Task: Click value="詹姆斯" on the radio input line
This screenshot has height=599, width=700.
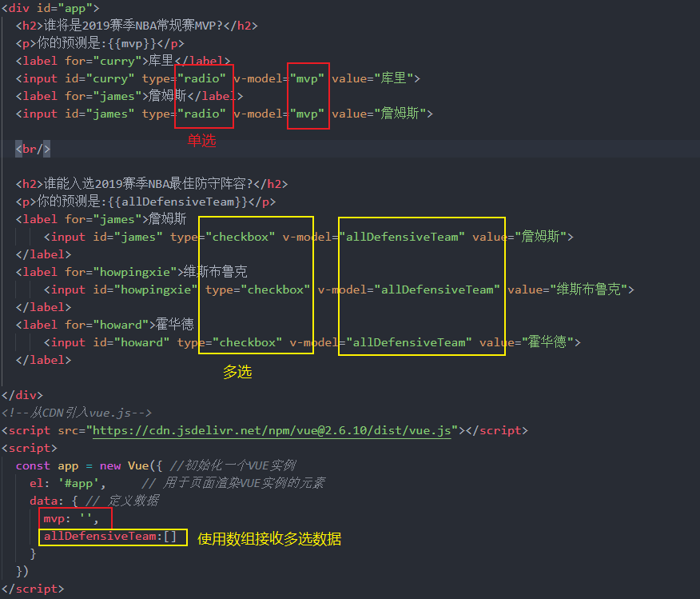Action: [x=379, y=114]
